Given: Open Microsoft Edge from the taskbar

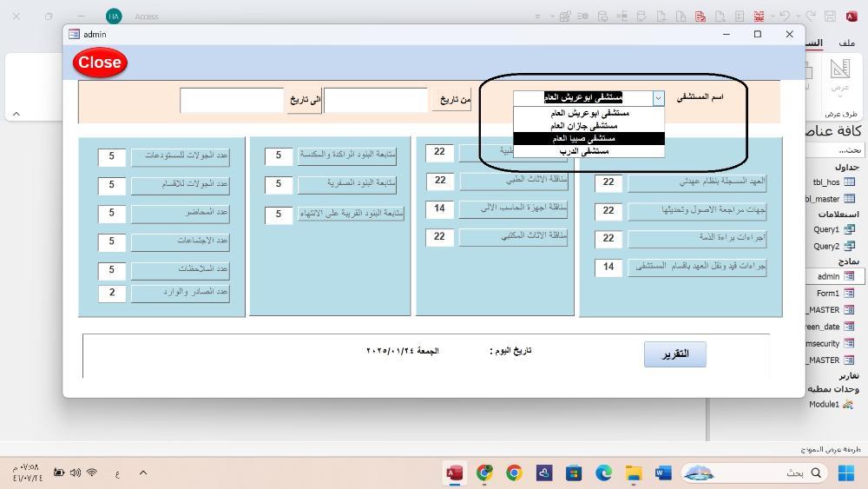Looking at the screenshot, I should [x=603, y=473].
